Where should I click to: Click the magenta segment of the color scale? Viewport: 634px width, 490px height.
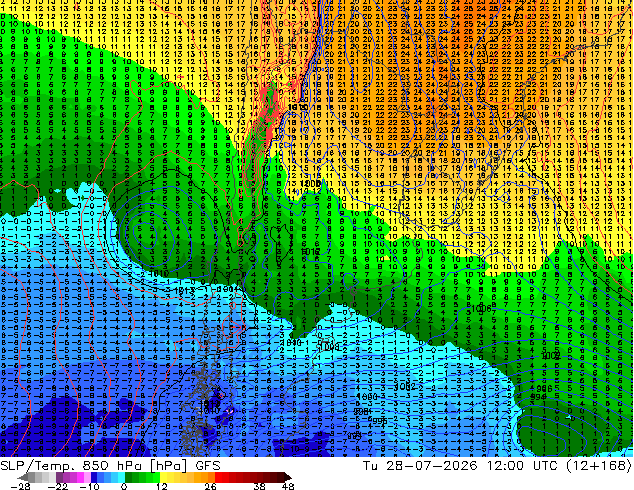pos(80,477)
